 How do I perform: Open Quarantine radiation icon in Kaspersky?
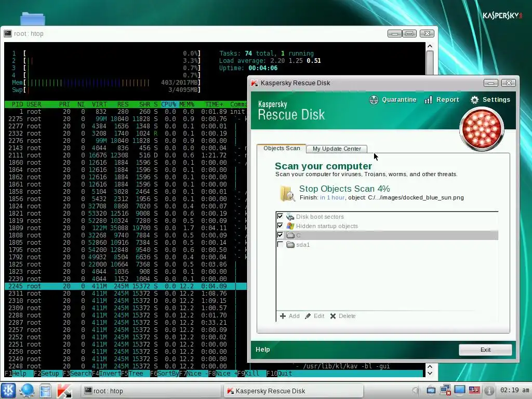click(x=374, y=100)
